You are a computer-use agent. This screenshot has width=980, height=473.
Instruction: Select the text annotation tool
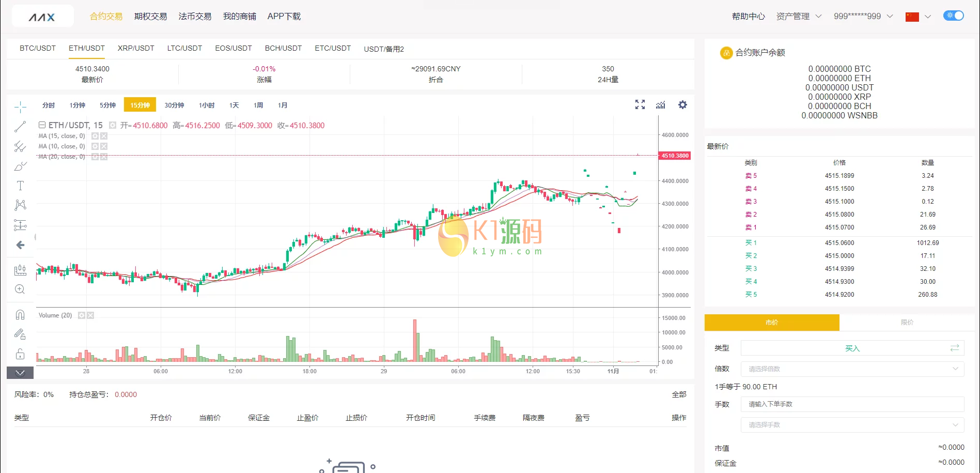pos(20,186)
